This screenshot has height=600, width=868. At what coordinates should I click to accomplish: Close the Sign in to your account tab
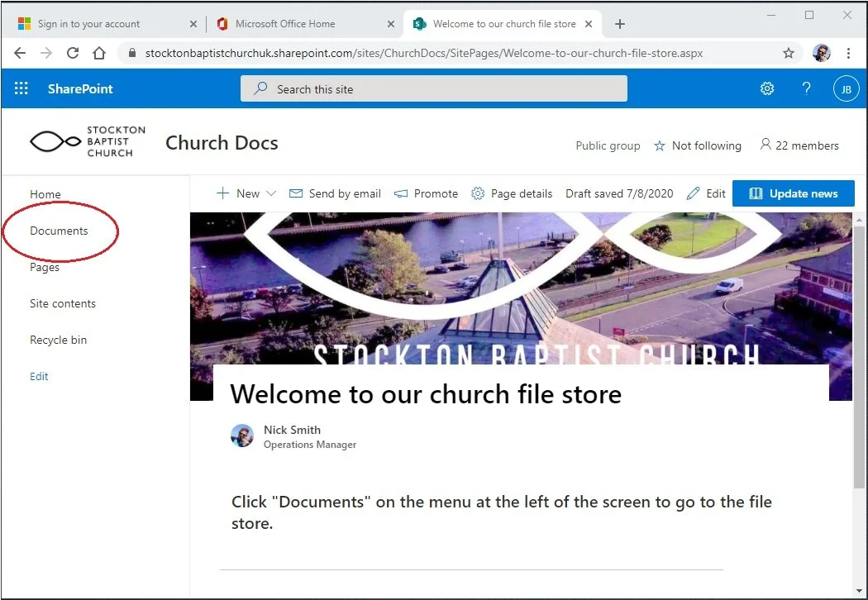(x=193, y=24)
